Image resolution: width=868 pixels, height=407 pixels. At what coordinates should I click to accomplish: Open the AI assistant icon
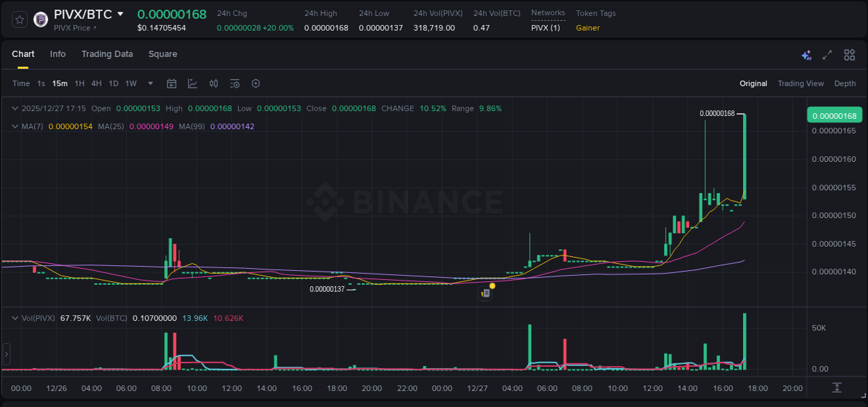coord(806,54)
